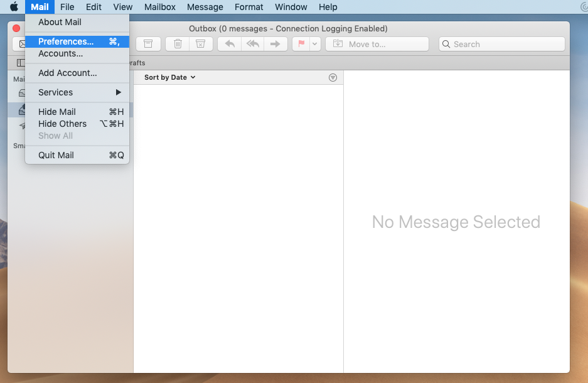The height and width of the screenshot is (383, 588).
Task: Open the Apple menu
Action: coord(14,7)
